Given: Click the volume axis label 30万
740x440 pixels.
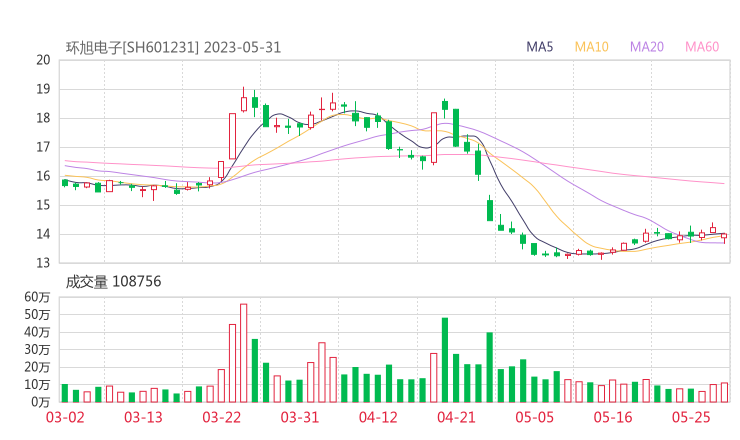Looking at the screenshot, I should (37, 349).
